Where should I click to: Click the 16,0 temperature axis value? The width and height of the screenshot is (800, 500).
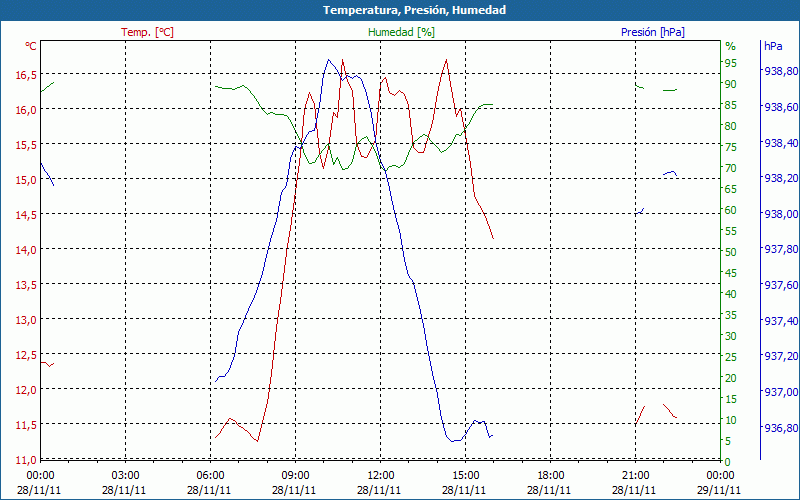(x=27, y=110)
